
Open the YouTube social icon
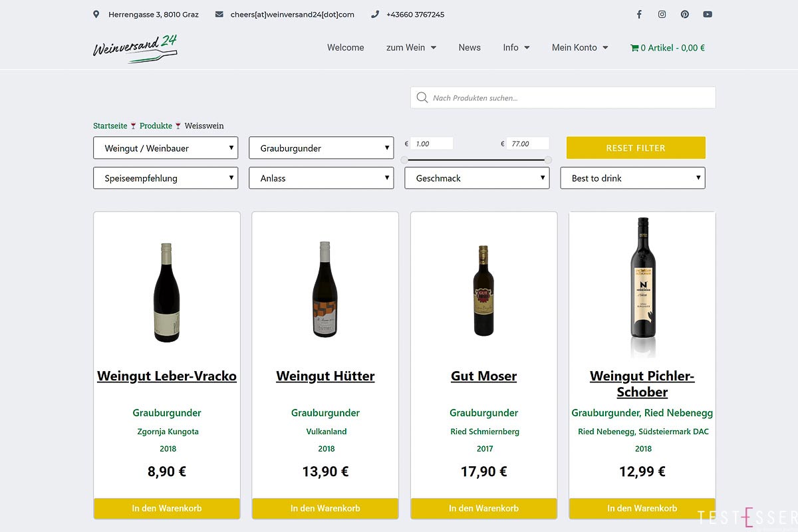(708, 14)
